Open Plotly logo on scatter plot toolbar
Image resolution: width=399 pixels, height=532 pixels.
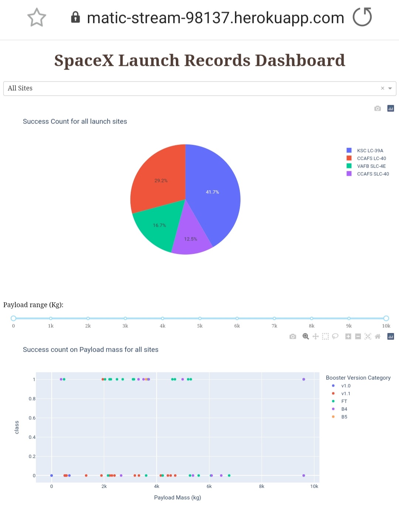click(391, 336)
